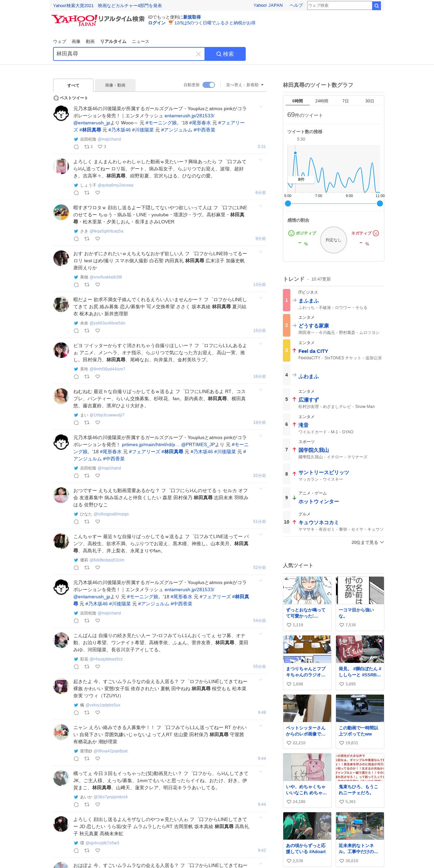Click reply icon on 吉田松陰 5:31 tweet
The image size is (434, 868).
76,147
